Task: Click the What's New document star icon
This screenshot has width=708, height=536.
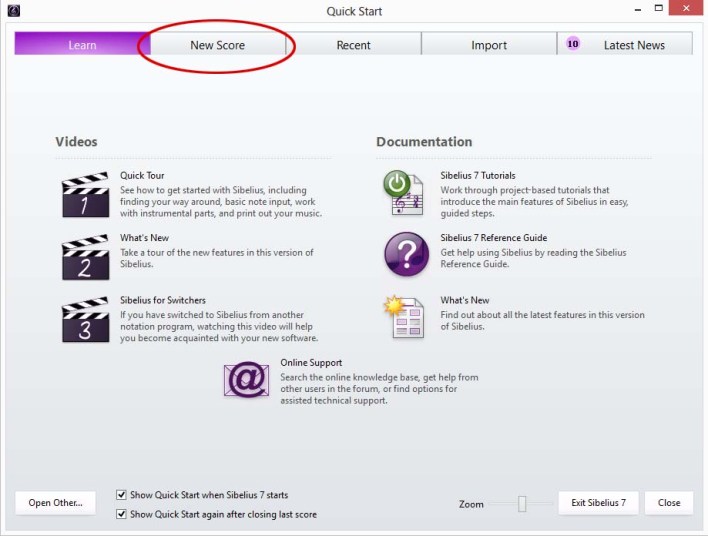Action: (x=404, y=317)
